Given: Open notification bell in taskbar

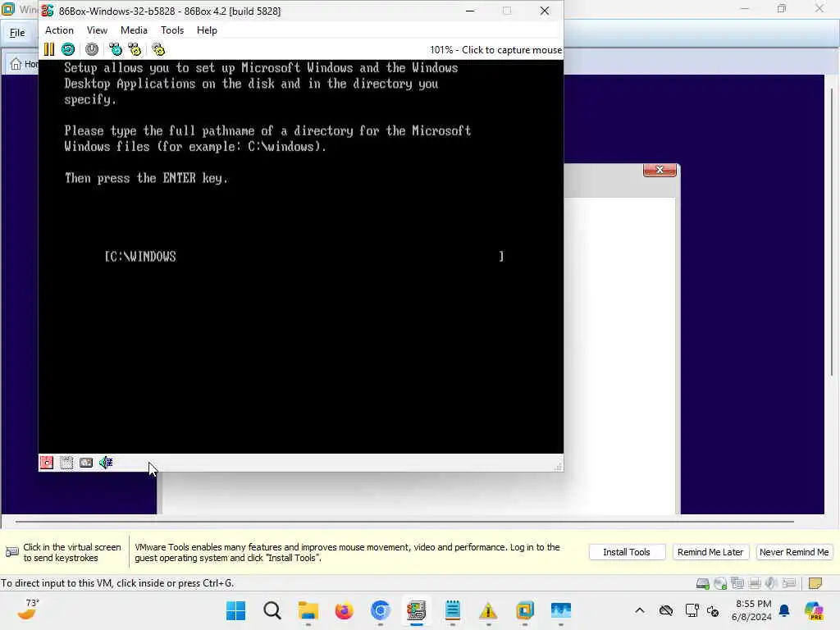Looking at the screenshot, I should (x=784, y=610).
